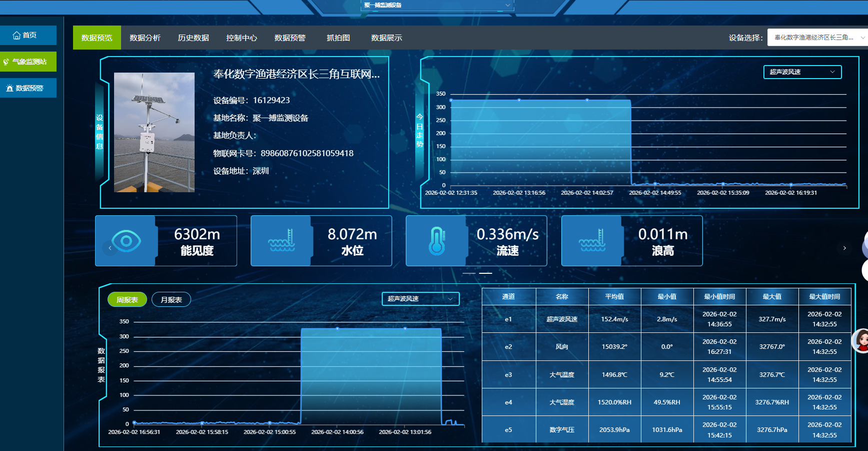
Task: Show next metric cards with right arrow
Action: click(844, 248)
